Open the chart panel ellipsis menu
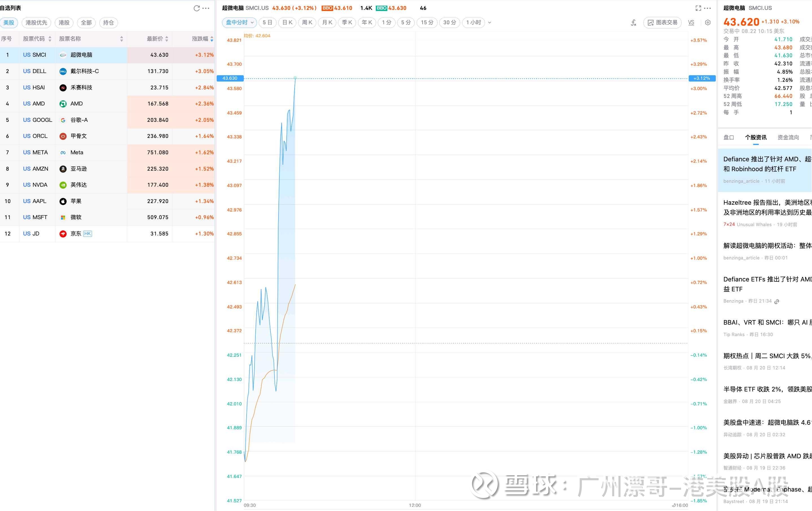The height and width of the screenshot is (511, 812). coord(707,8)
